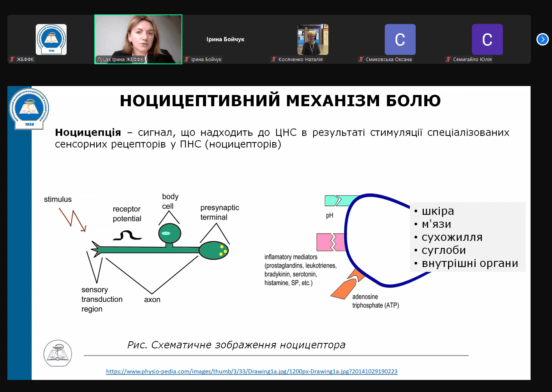Viewport: 552px width, 392px height.
Task: Click caption Рис. Схематичне зображення ноцицептора
Action: click(236, 345)
